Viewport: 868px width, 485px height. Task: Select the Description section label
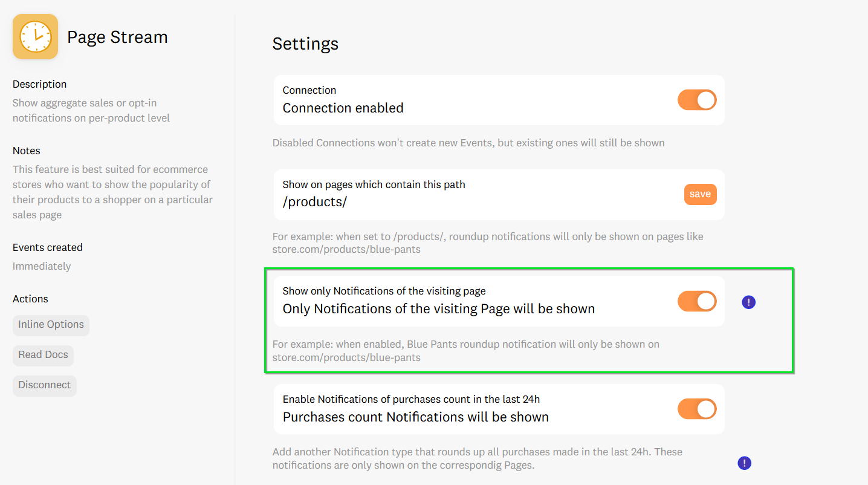point(39,84)
